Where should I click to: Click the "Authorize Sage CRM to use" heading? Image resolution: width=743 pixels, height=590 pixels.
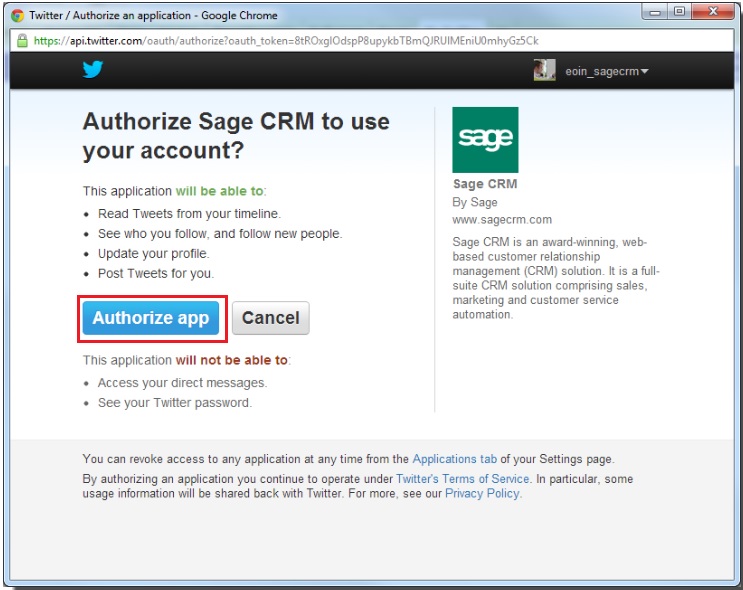(236, 121)
